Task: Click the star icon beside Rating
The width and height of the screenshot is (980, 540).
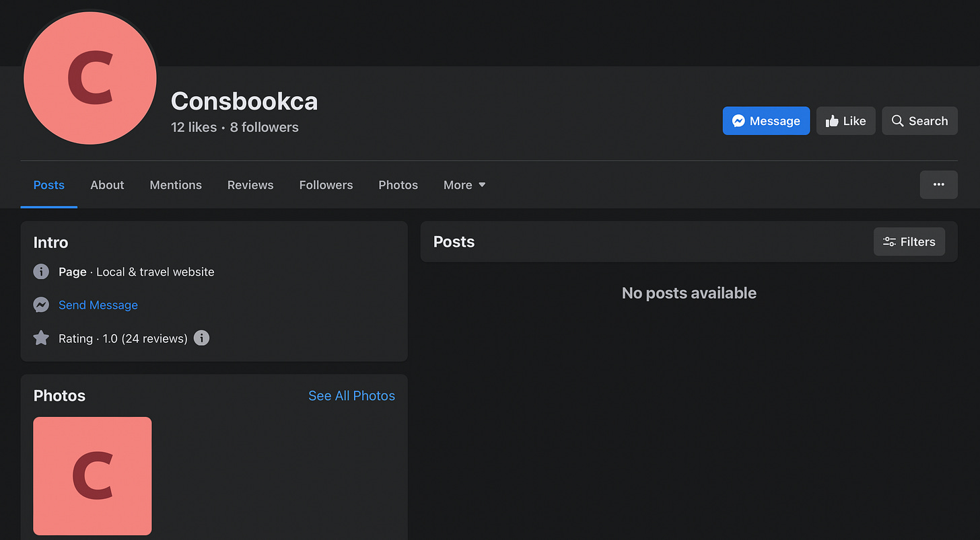Action: pyautogui.click(x=41, y=338)
